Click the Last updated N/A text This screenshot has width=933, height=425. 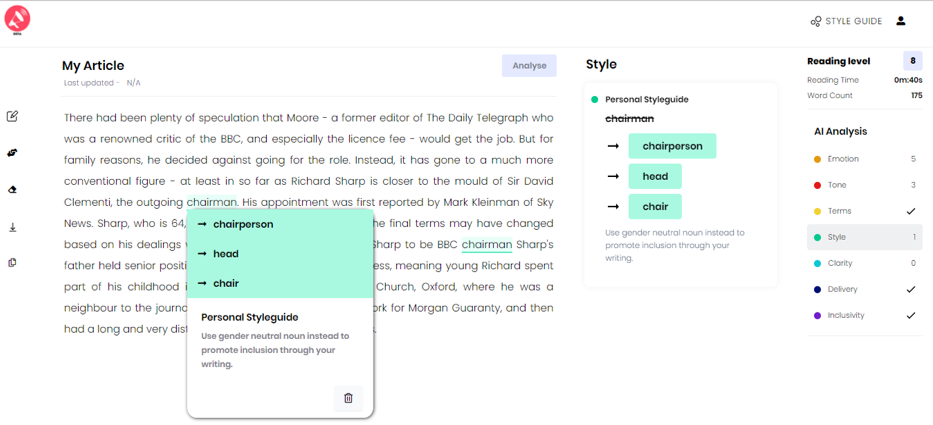(x=102, y=83)
